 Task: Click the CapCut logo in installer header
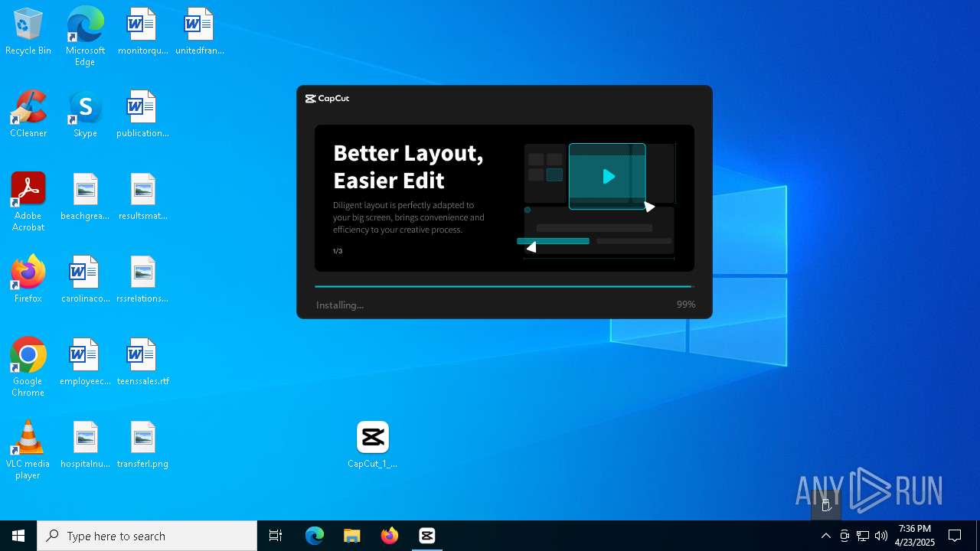pos(327,99)
